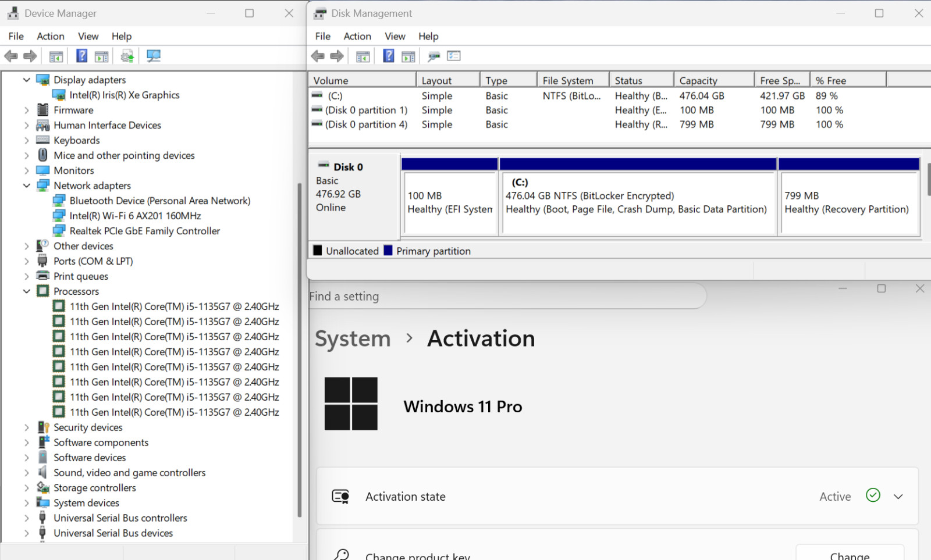Screen dimensions: 931x560
Task: Click the Back arrow in Device Manager toolbar
Action: click(10, 56)
